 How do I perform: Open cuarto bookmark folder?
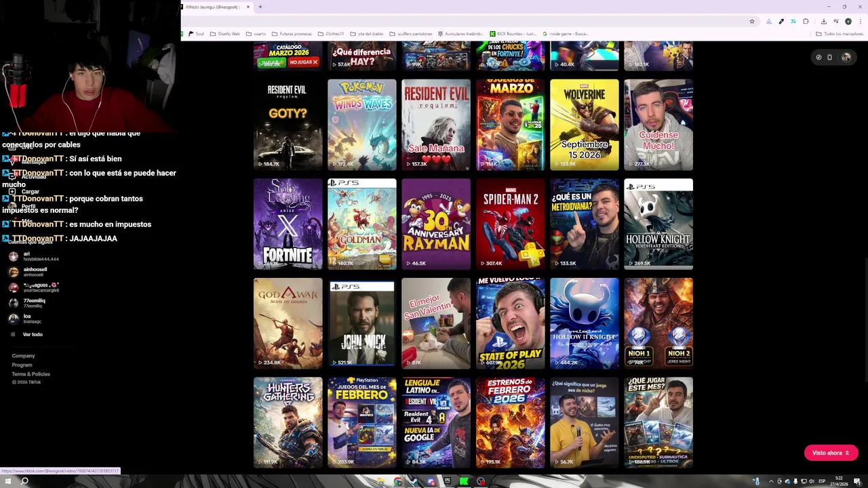[256, 33]
